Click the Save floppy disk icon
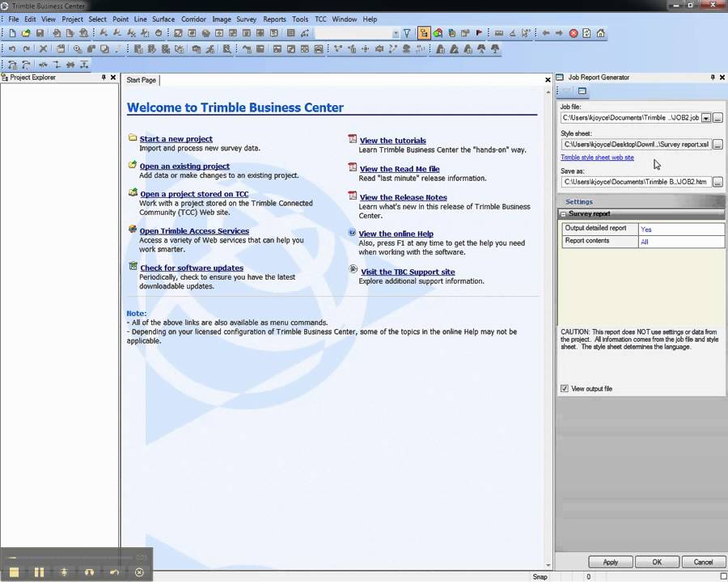Screen dimensions: 728x582 pos(40,33)
